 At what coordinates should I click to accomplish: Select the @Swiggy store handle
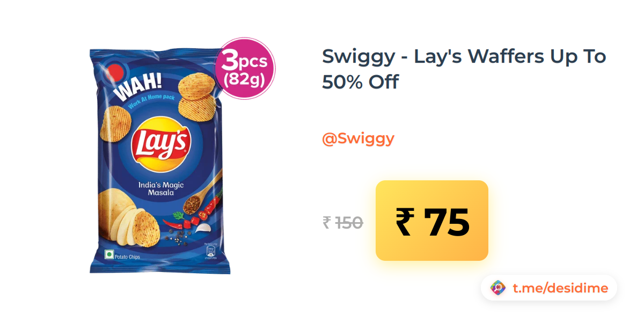click(358, 139)
